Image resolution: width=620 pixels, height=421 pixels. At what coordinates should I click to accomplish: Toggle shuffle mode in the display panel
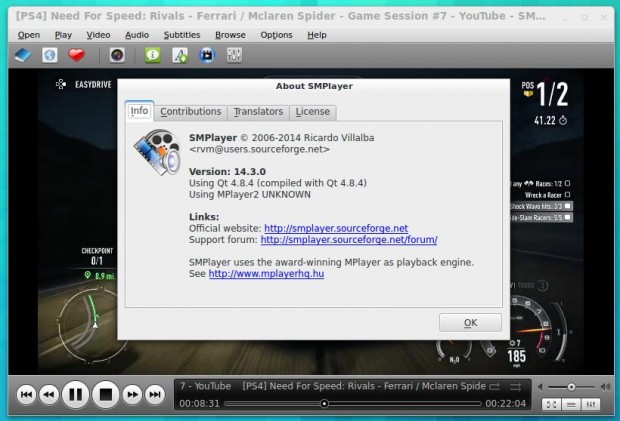(x=515, y=387)
